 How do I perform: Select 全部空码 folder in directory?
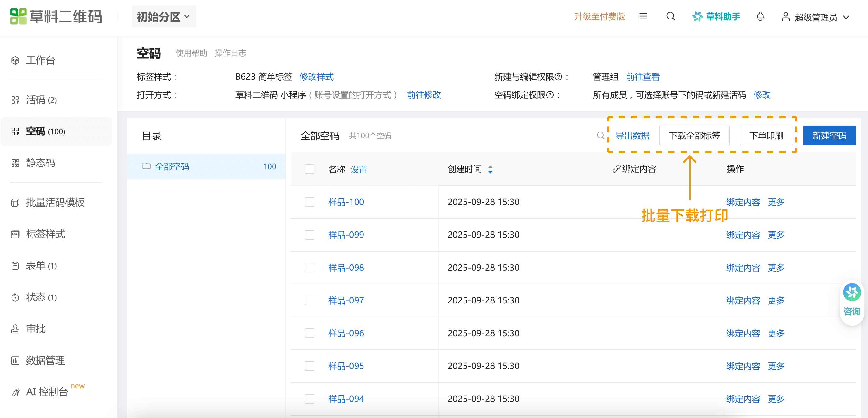pos(172,166)
